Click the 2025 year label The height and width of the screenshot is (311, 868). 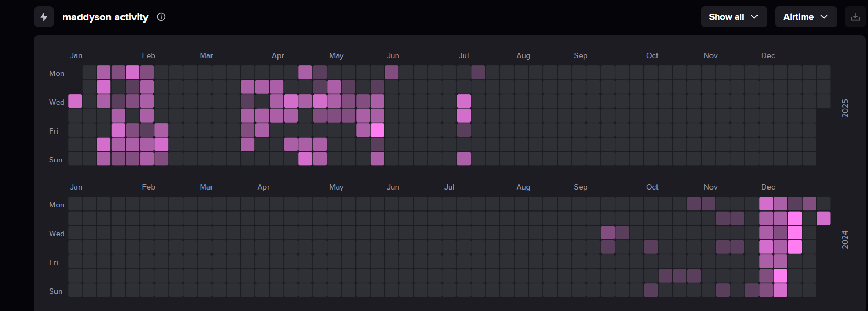[x=844, y=108]
